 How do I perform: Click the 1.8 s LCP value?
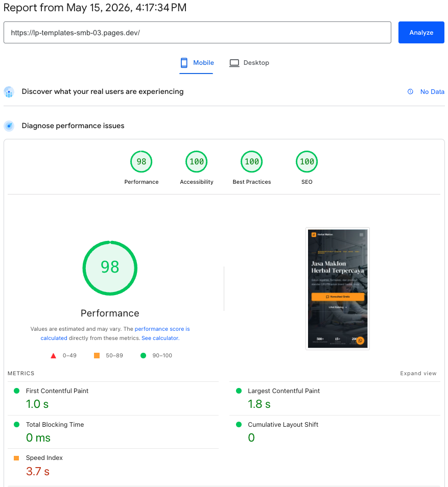pos(259,404)
